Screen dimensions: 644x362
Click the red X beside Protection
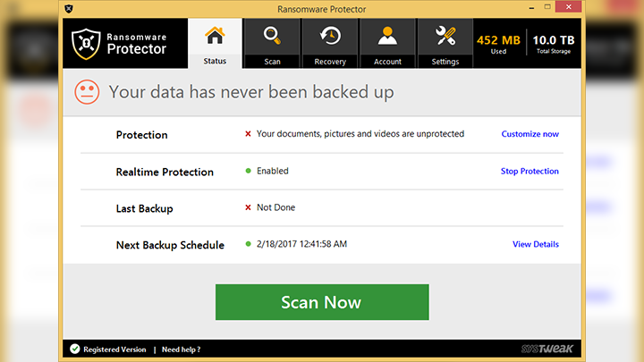[248, 134]
